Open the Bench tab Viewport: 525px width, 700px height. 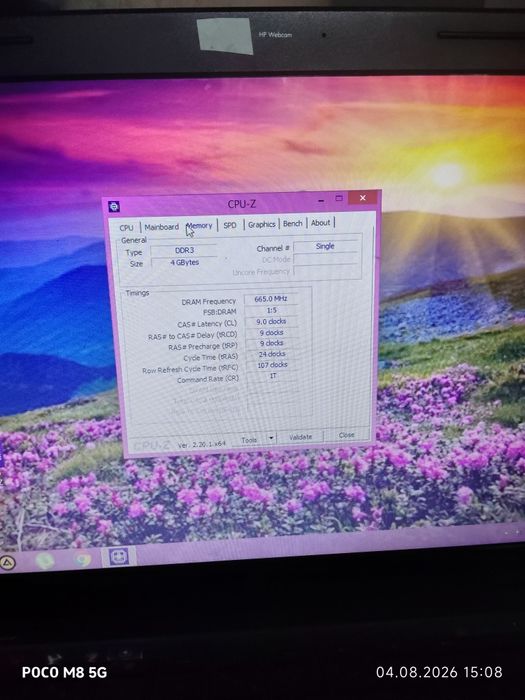tap(293, 223)
